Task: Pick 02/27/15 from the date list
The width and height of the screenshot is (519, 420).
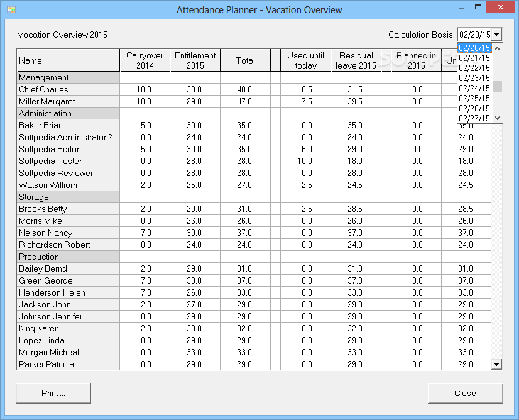Action: pos(474,118)
